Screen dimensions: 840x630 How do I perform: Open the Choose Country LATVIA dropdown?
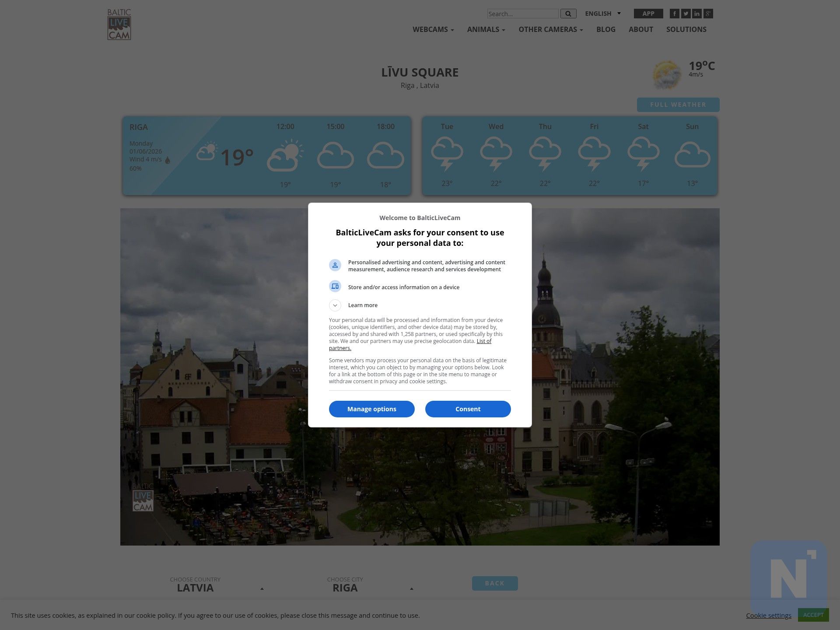(x=217, y=585)
